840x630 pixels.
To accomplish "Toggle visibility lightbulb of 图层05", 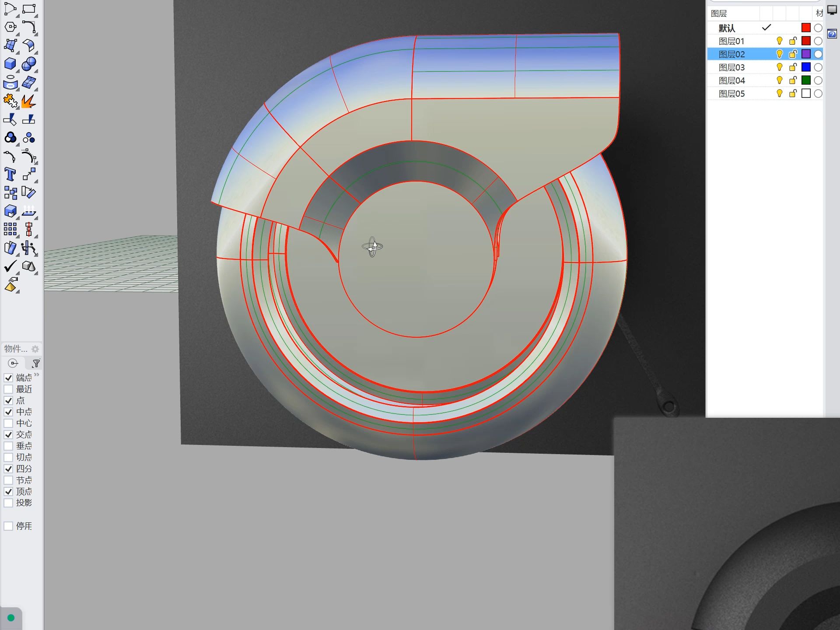I will tap(779, 94).
